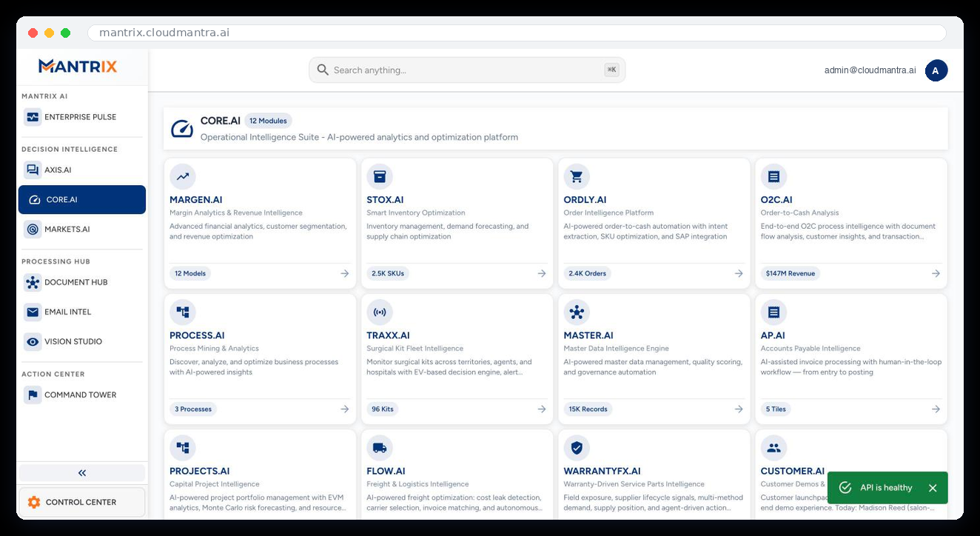This screenshot has width=980, height=536.
Task: Select the CORE.AI sidebar item
Action: click(x=81, y=200)
